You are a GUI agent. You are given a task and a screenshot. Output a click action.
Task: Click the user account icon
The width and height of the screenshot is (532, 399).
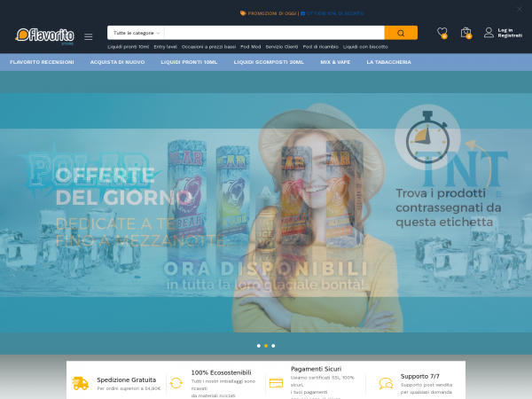tap(489, 33)
